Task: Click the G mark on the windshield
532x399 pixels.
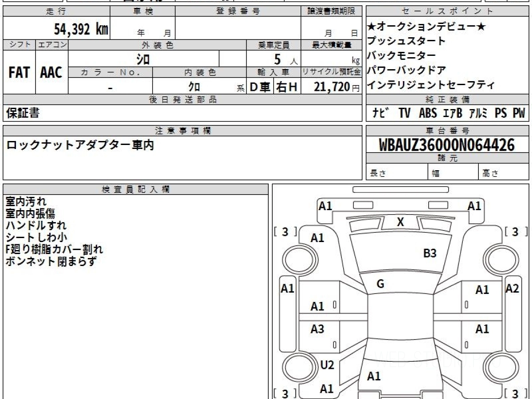Action: (380, 284)
